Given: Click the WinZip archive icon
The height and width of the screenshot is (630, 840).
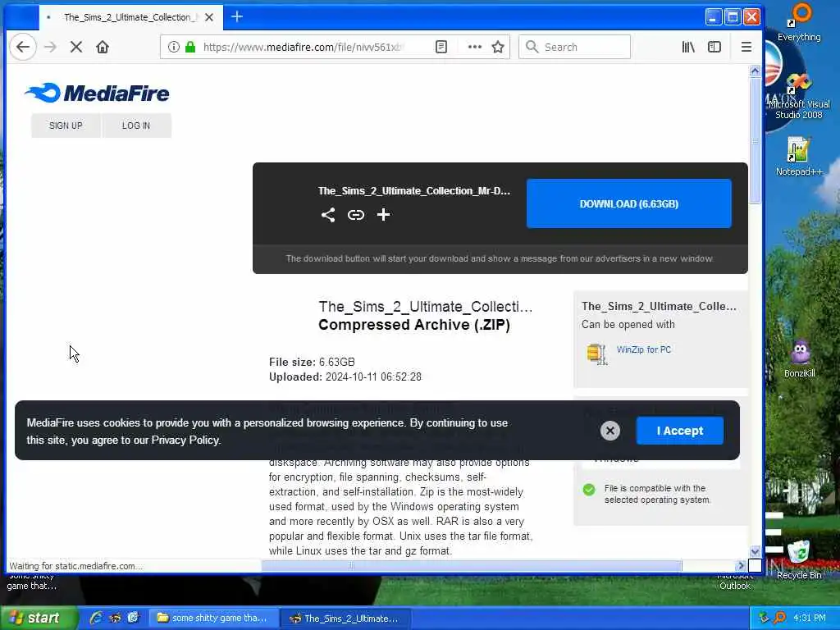Looking at the screenshot, I should [597, 354].
